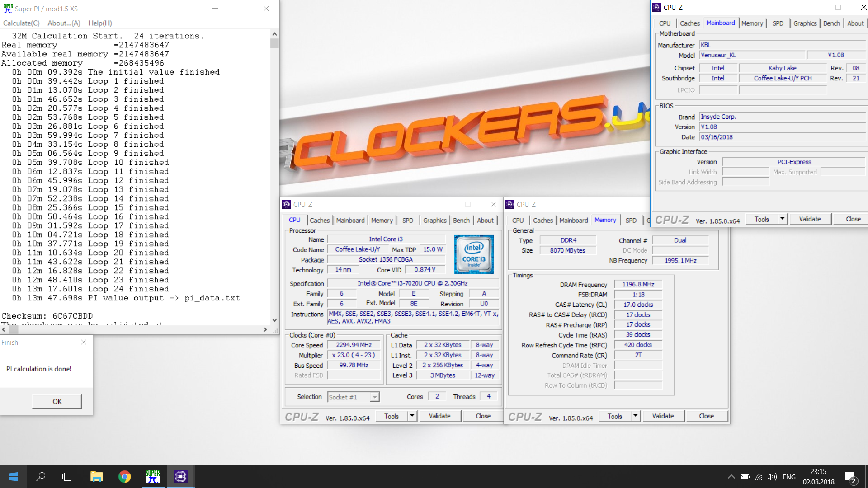Click Tools button in Memory window
This screenshot has height=488, width=868.
[x=615, y=416]
